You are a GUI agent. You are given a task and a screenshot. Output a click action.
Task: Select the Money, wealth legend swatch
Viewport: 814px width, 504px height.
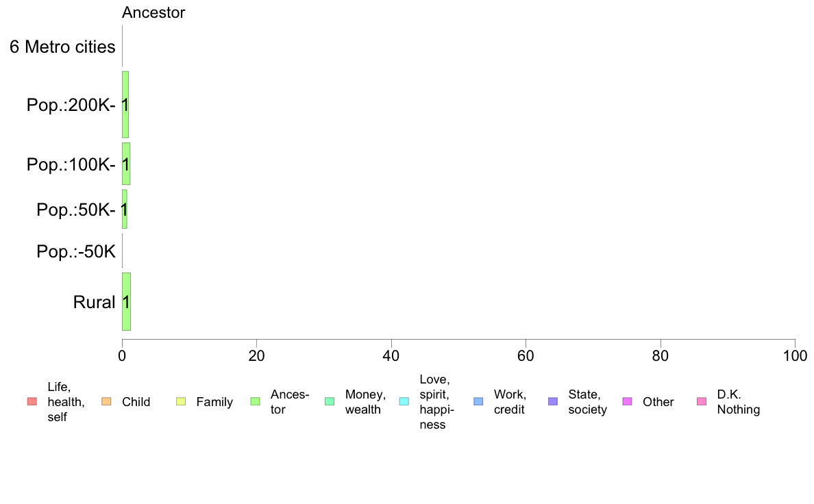click(x=330, y=401)
